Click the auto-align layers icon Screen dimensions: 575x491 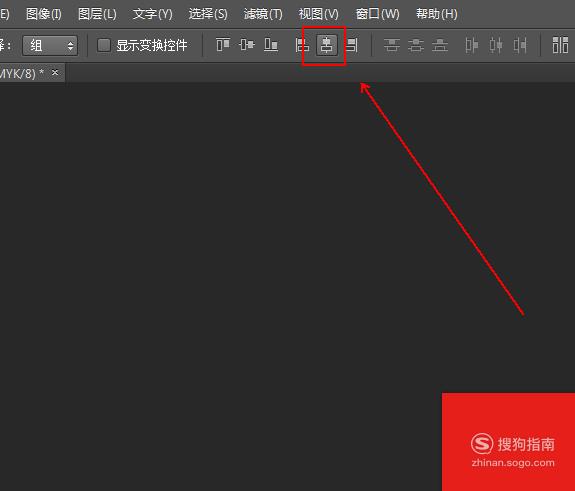560,45
